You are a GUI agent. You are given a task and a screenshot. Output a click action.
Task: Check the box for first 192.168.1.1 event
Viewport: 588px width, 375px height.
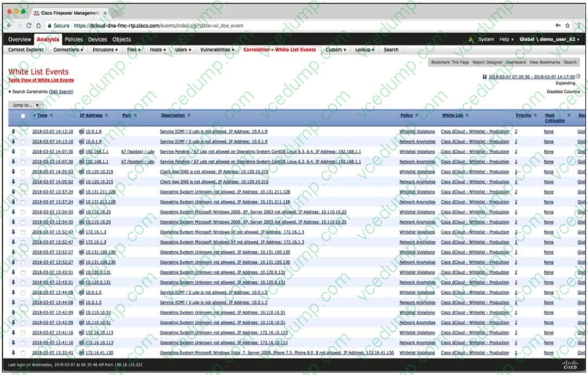[22, 152]
